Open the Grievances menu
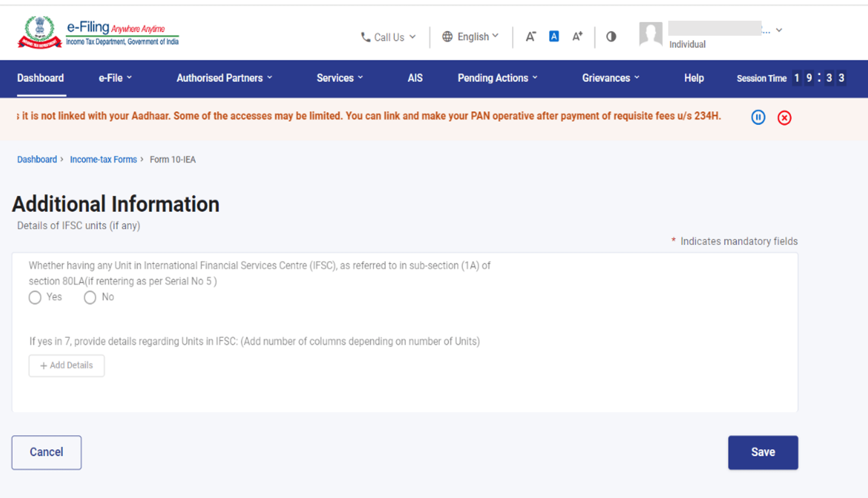The image size is (868, 498). coord(610,78)
